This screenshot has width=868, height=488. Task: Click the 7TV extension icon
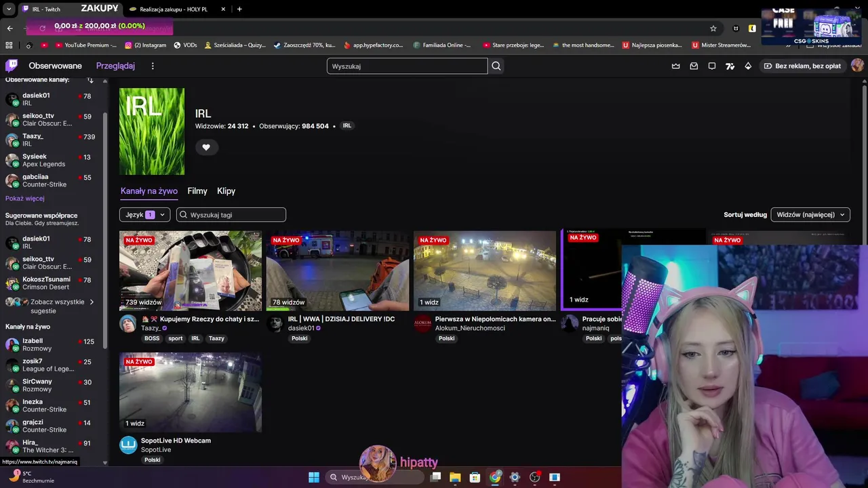pos(730,66)
